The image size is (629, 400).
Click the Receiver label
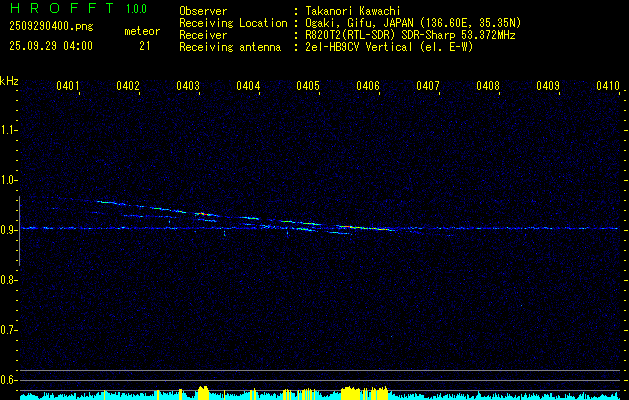coord(203,35)
